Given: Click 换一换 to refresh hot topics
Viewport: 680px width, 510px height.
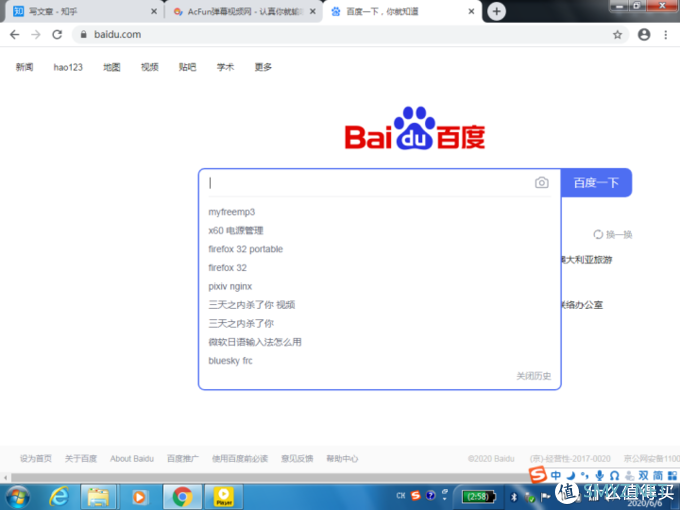Looking at the screenshot, I should point(613,235).
